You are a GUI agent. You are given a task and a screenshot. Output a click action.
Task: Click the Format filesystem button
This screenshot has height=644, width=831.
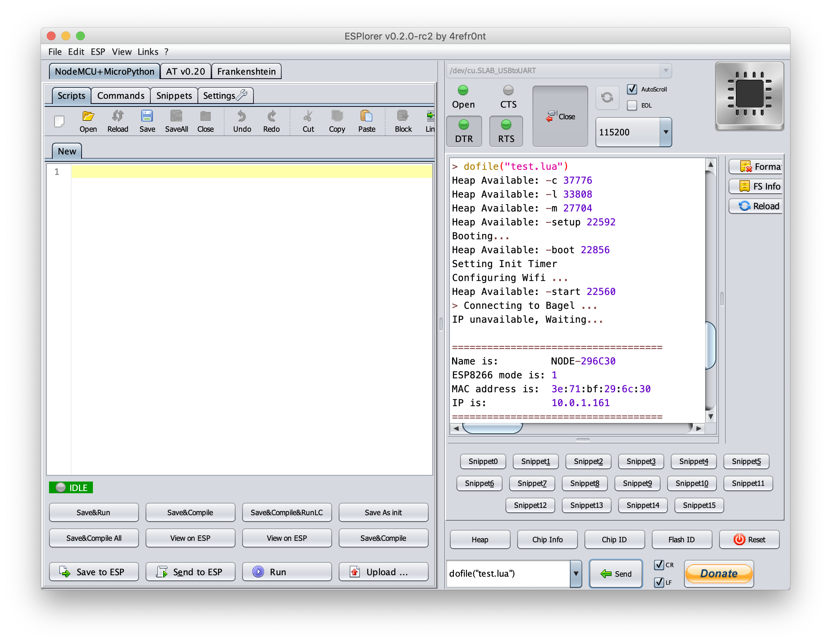tap(756, 167)
